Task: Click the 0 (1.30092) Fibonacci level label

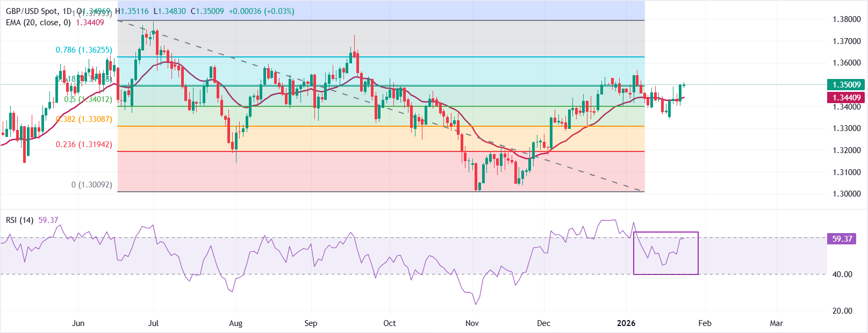Action: tap(91, 185)
